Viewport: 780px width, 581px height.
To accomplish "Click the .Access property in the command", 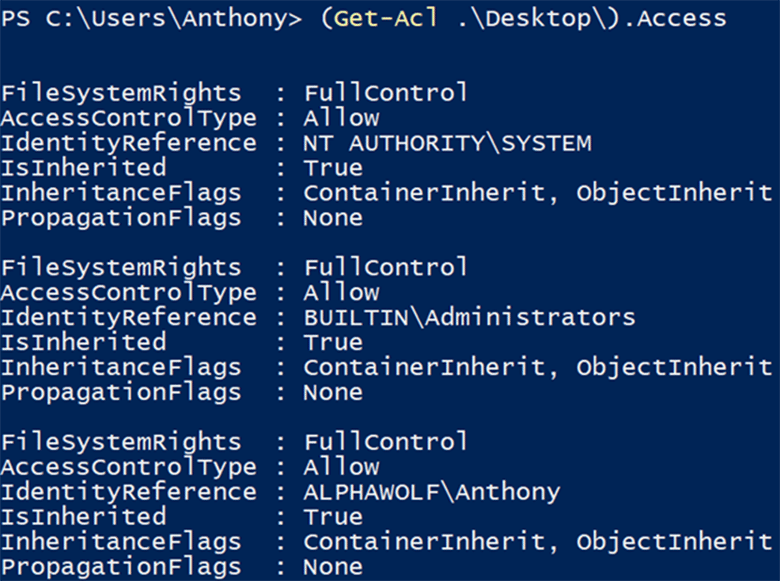I will [662, 19].
